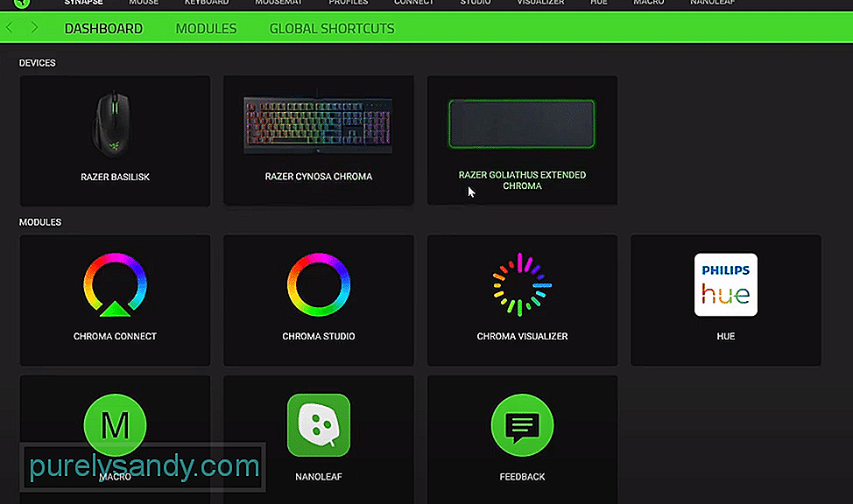853x504 pixels.
Task: Click the Razer logo in top bar
Action: (x=22, y=3)
